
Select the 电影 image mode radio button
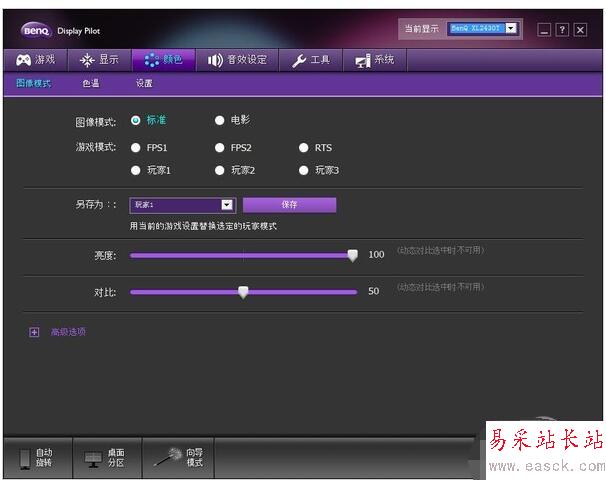(x=220, y=121)
